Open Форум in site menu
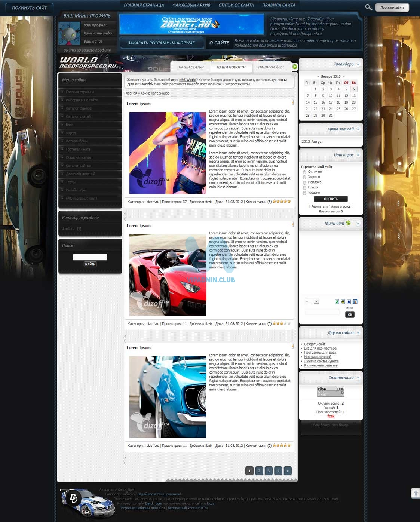This screenshot has height=522, width=420. coord(71,133)
